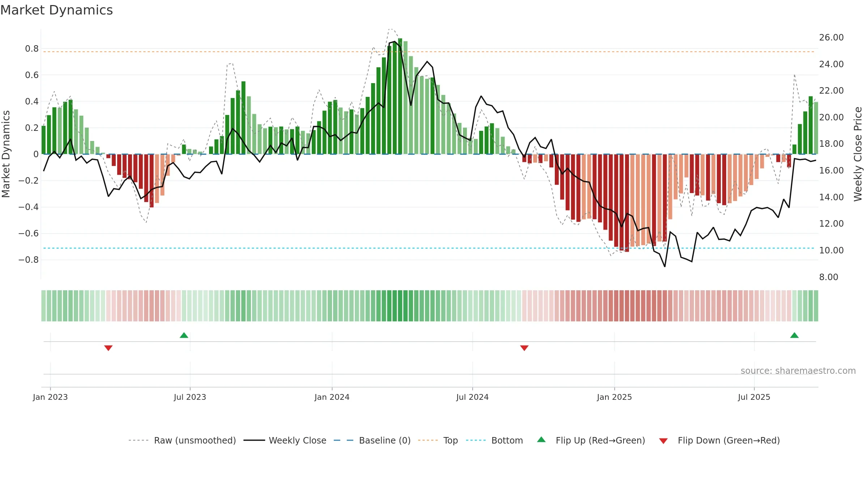Click the 0 baseline tick label
The width and height of the screenshot is (868, 488).
tap(36, 154)
